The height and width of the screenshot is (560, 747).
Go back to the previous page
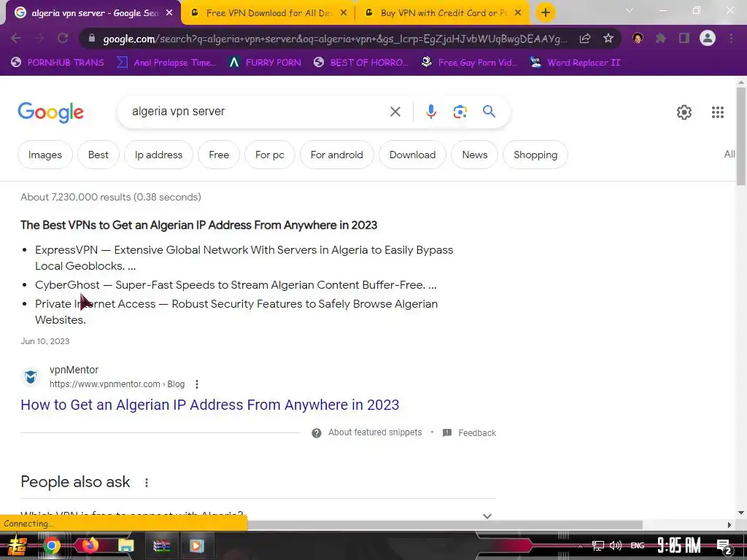pos(16,39)
